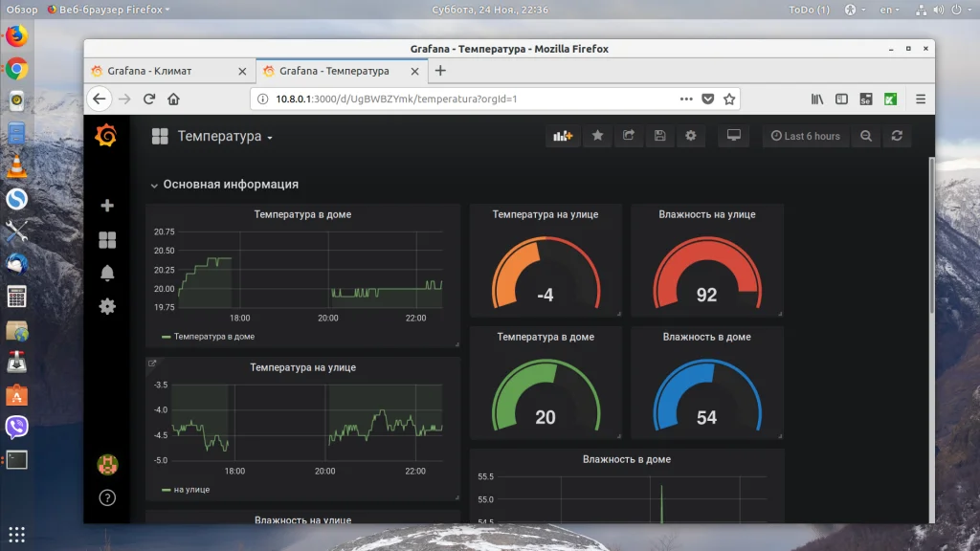Open en keyboard layout menu

click(x=889, y=10)
